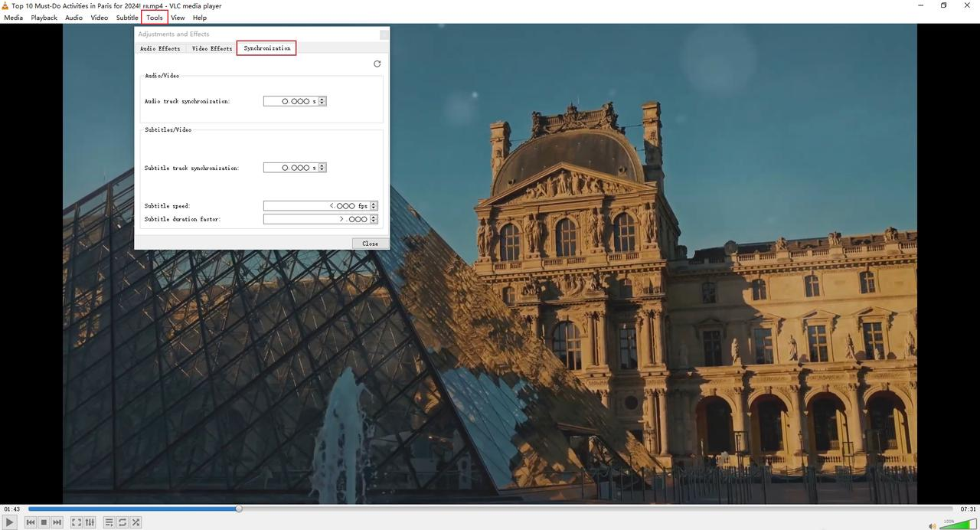Toggle loop mode icon

coord(122,522)
